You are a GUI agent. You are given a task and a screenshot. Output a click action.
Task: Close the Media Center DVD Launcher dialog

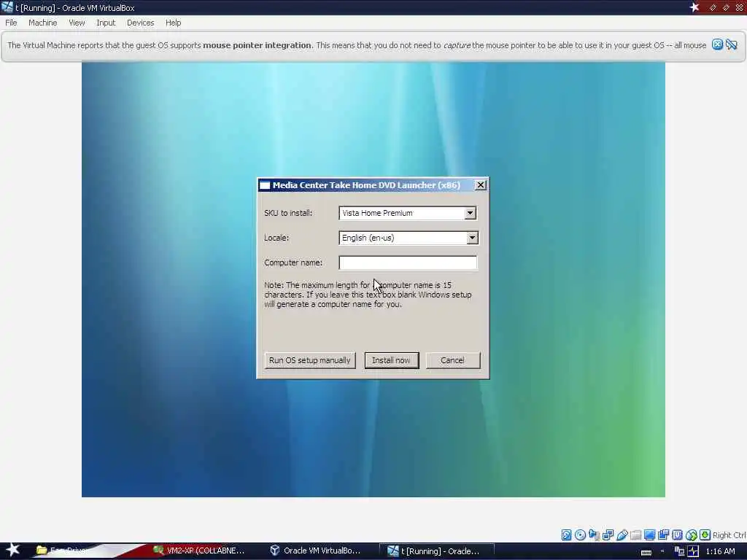(x=481, y=184)
